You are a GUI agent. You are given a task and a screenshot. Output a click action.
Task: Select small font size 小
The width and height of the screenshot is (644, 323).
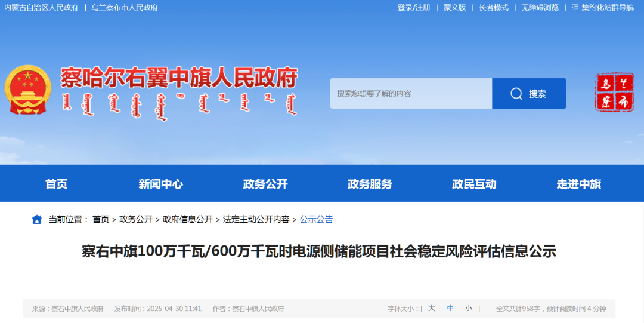[469, 309]
